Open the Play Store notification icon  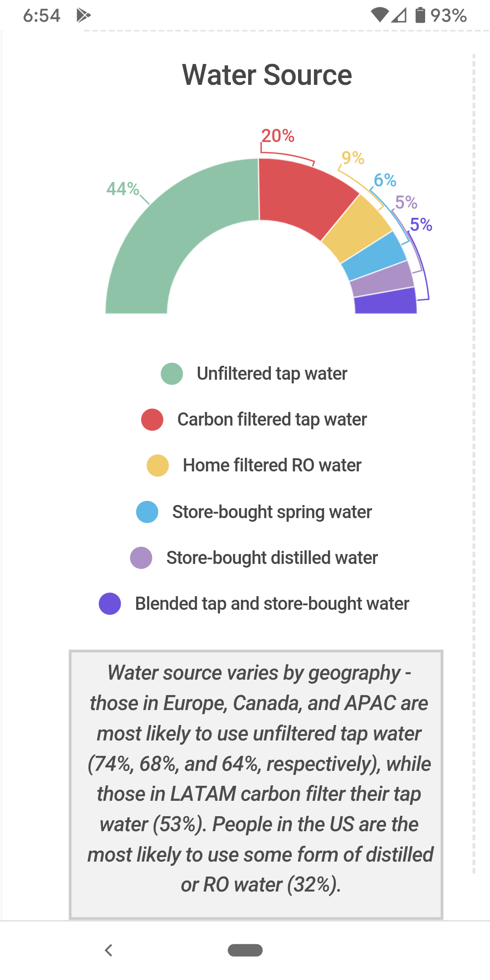coord(83,15)
